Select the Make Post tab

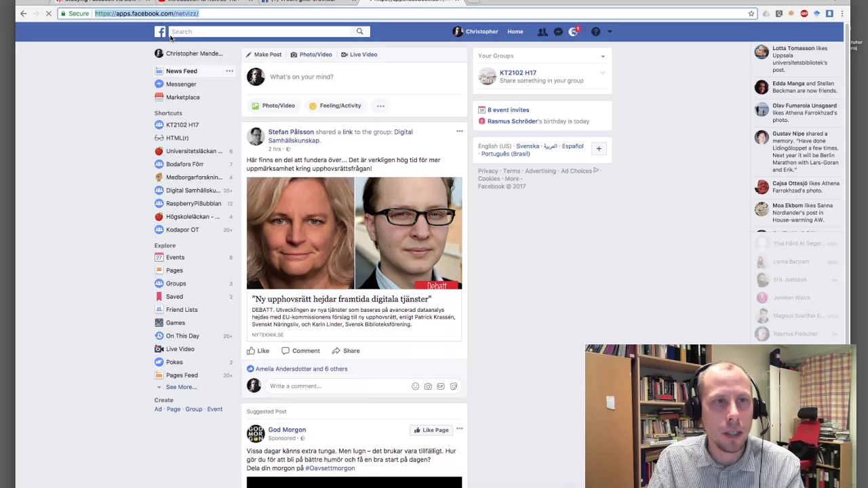pyautogui.click(x=263, y=54)
